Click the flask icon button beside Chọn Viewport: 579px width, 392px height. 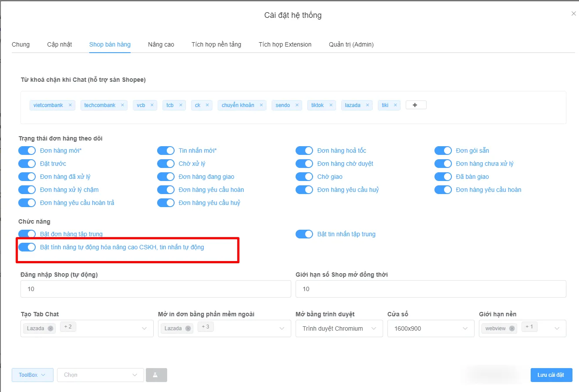coord(156,375)
